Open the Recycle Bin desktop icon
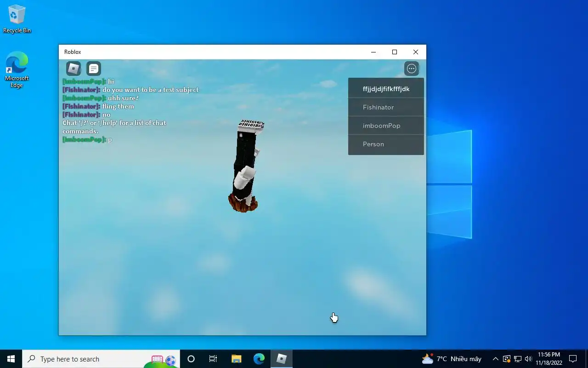 pyautogui.click(x=17, y=19)
